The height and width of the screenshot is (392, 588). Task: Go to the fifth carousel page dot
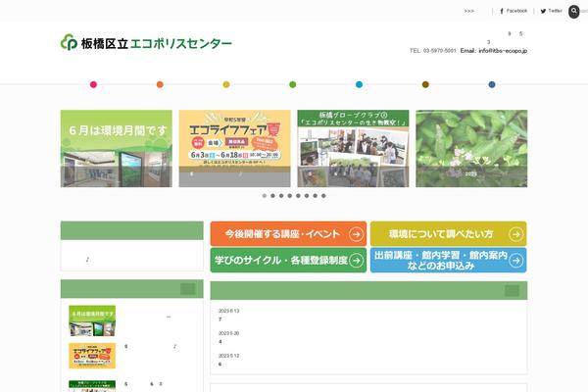click(x=298, y=196)
